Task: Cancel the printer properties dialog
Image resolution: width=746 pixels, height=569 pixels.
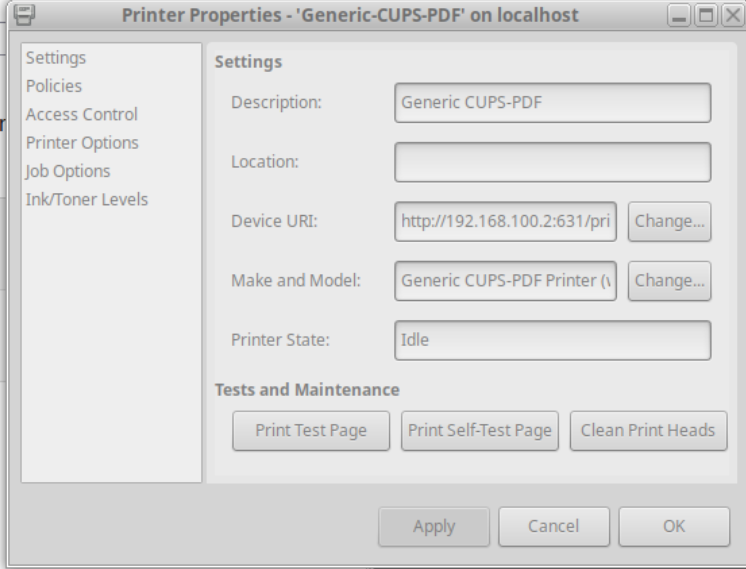Action: pos(554,526)
